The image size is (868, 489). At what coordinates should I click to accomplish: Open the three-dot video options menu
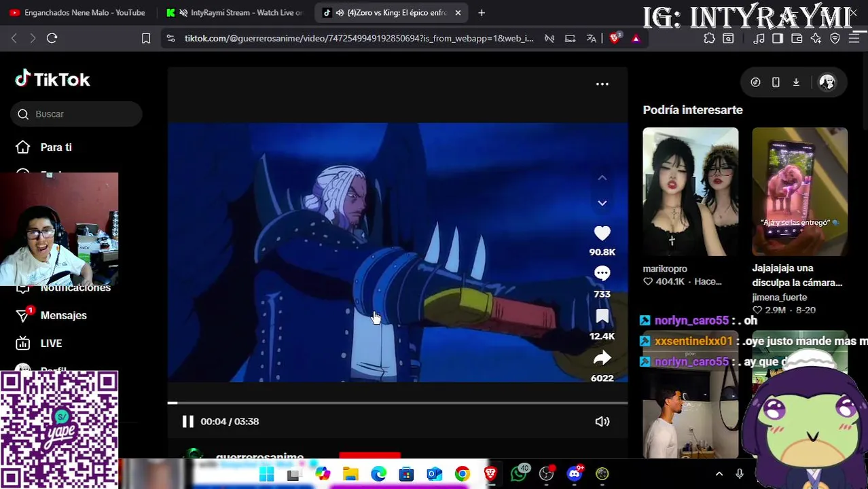coord(602,84)
